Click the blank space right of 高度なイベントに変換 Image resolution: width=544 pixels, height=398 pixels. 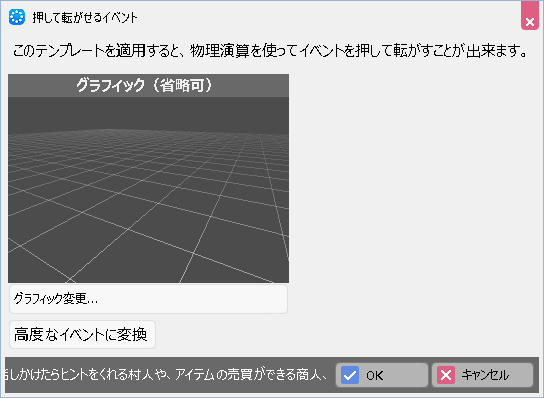(x=347, y=335)
